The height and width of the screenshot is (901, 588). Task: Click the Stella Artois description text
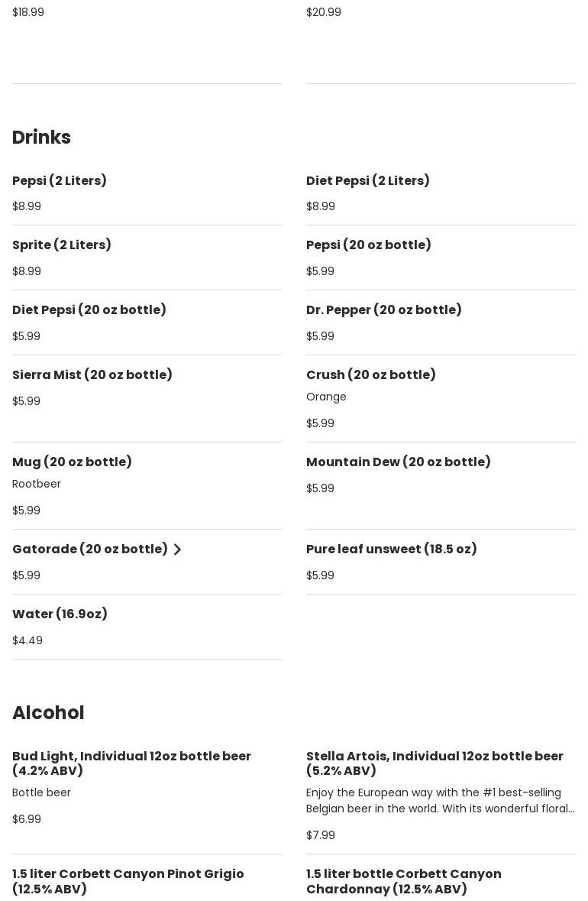click(440, 801)
